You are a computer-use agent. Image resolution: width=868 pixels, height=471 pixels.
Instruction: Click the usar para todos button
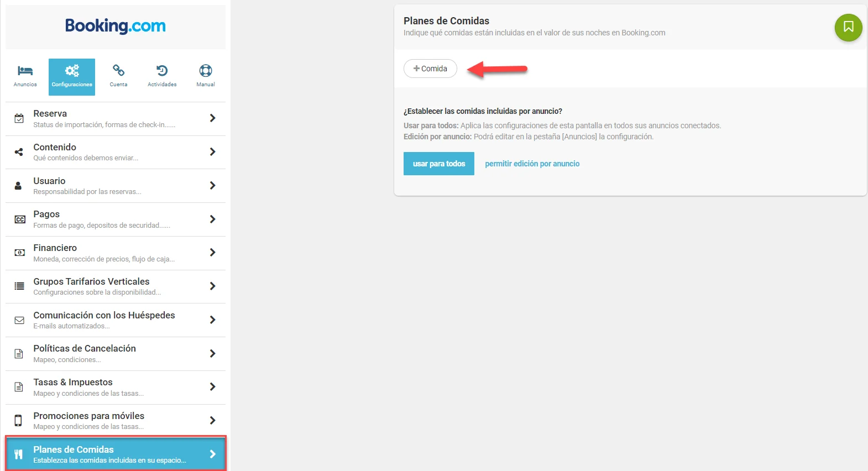click(x=439, y=164)
